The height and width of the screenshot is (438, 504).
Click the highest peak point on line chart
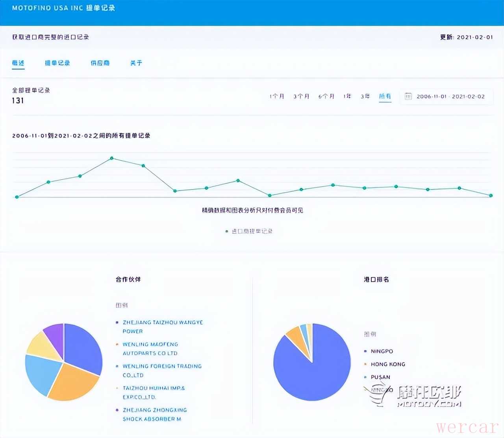(x=112, y=158)
